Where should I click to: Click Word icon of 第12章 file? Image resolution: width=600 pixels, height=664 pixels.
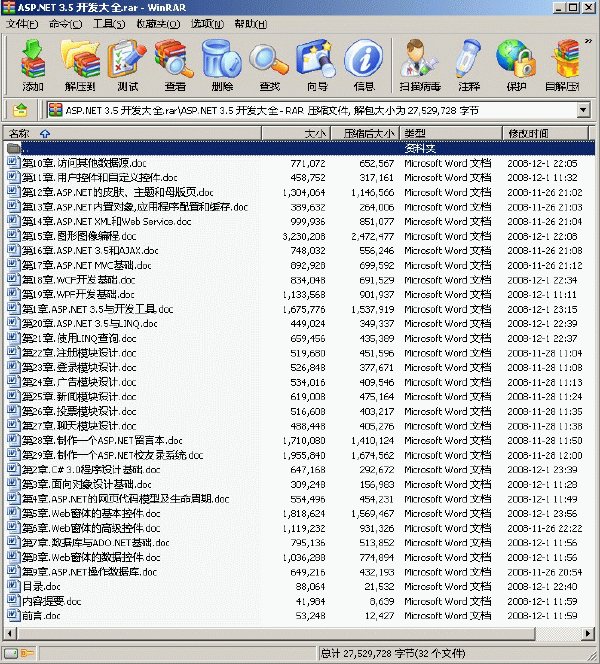tap(14, 191)
